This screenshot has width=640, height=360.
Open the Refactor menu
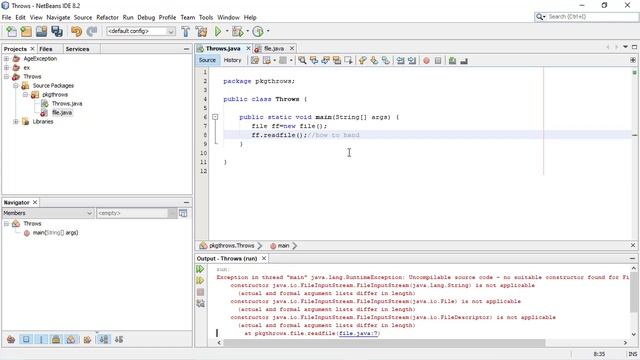tap(107, 18)
